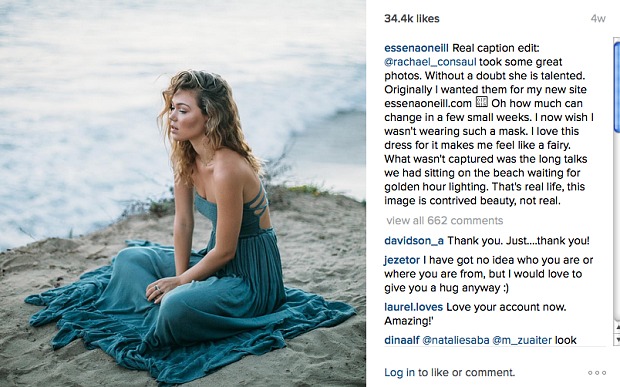This screenshot has width=620, height=387.
Task: Open @nataliesaba mention link
Action: pos(456,340)
